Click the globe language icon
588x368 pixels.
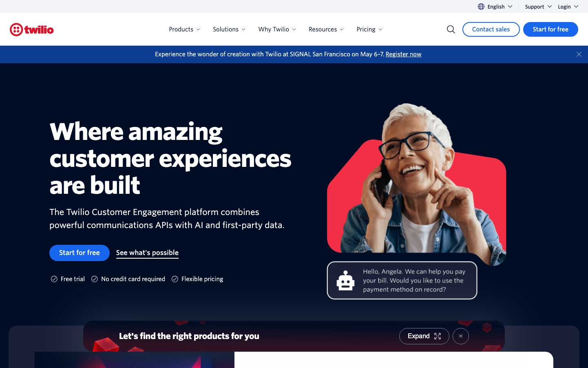tap(481, 7)
